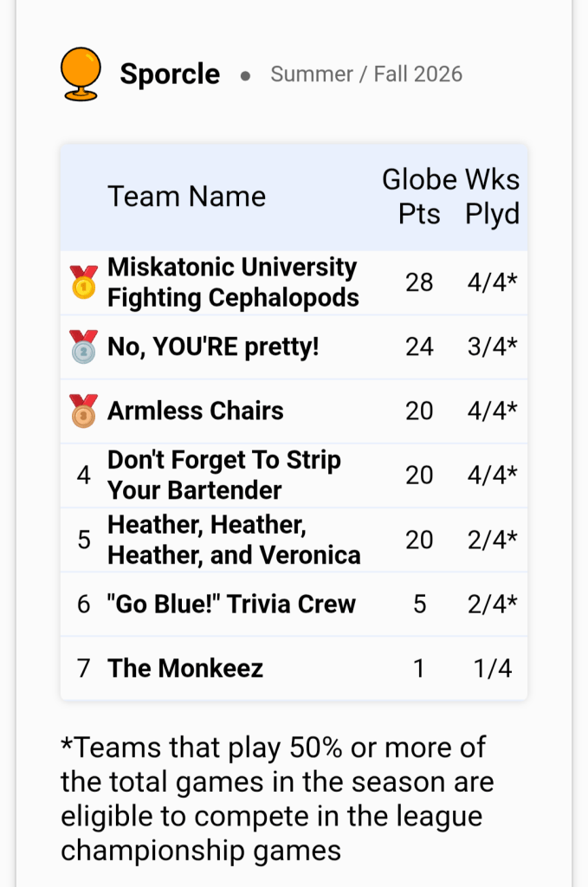The height and width of the screenshot is (887, 588).
Task: Click the gold first place medal icon
Action: click(84, 282)
